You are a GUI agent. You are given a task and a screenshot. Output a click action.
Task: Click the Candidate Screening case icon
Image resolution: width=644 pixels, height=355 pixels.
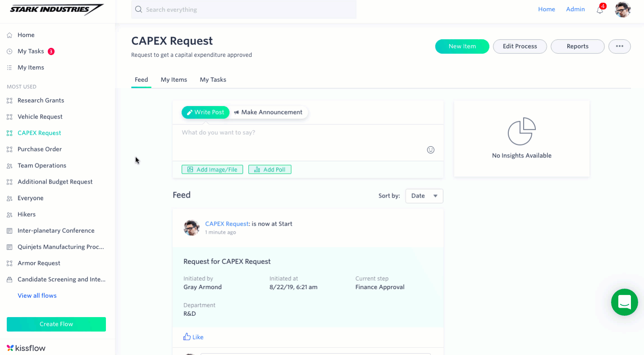(9, 279)
